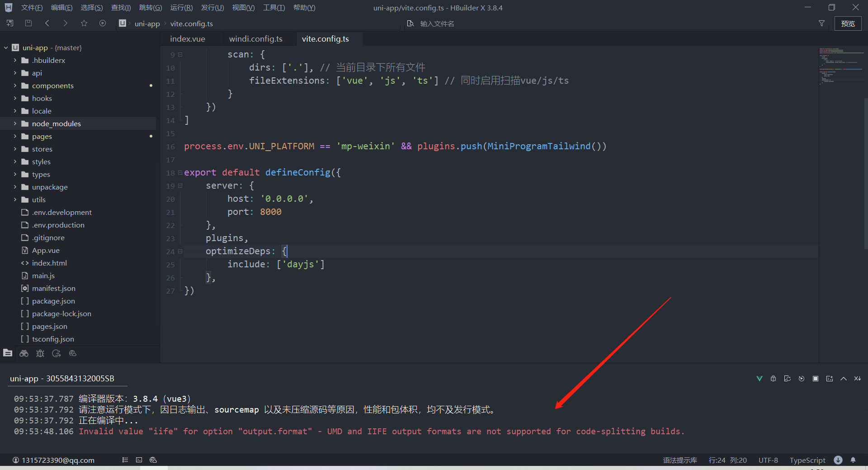
Task: Click the run play toolbar icon
Action: tap(103, 23)
